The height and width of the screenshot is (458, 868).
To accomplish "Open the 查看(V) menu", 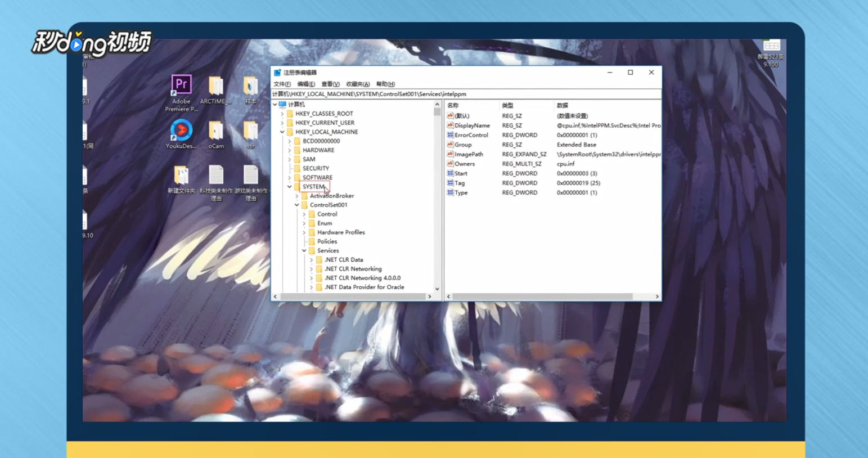I will coord(330,84).
